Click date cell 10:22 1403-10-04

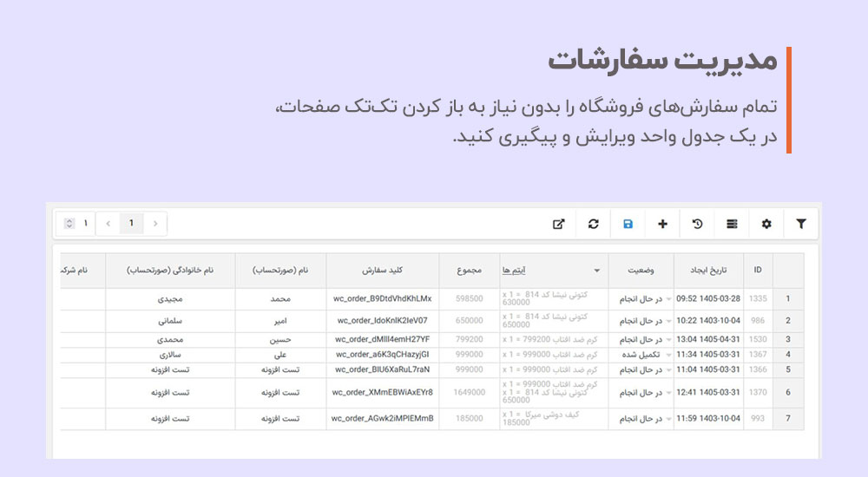coord(708,321)
